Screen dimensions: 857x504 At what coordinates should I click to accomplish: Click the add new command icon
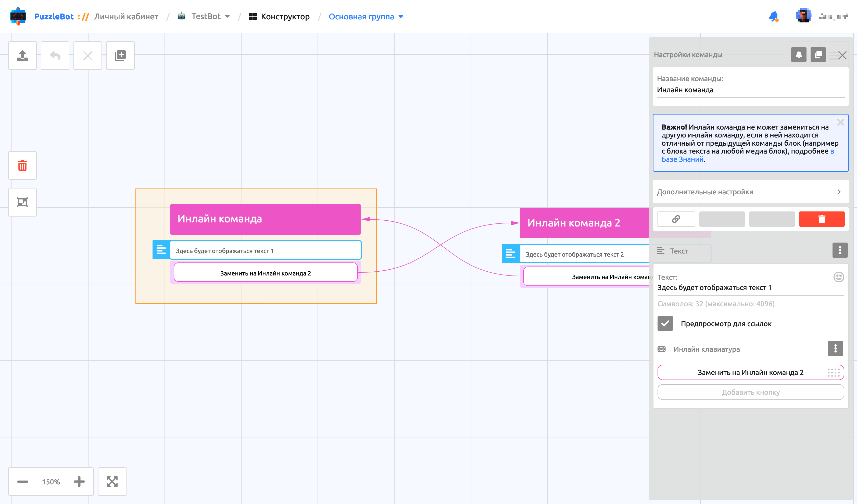point(120,55)
